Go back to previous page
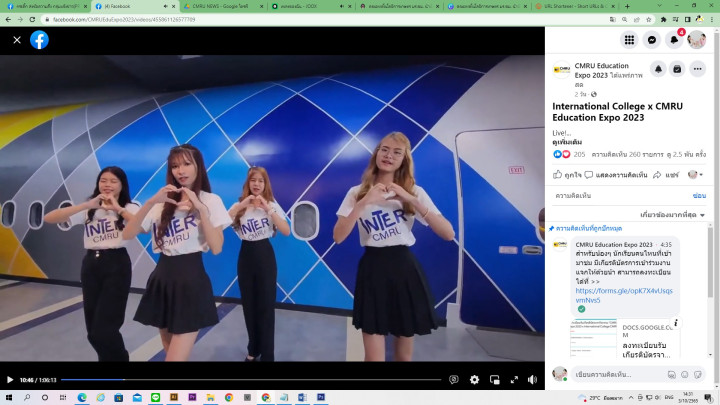 pos(8,20)
